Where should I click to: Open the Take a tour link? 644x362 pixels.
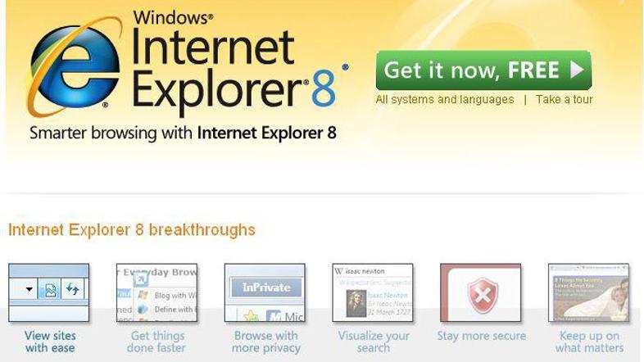[564, 100]
